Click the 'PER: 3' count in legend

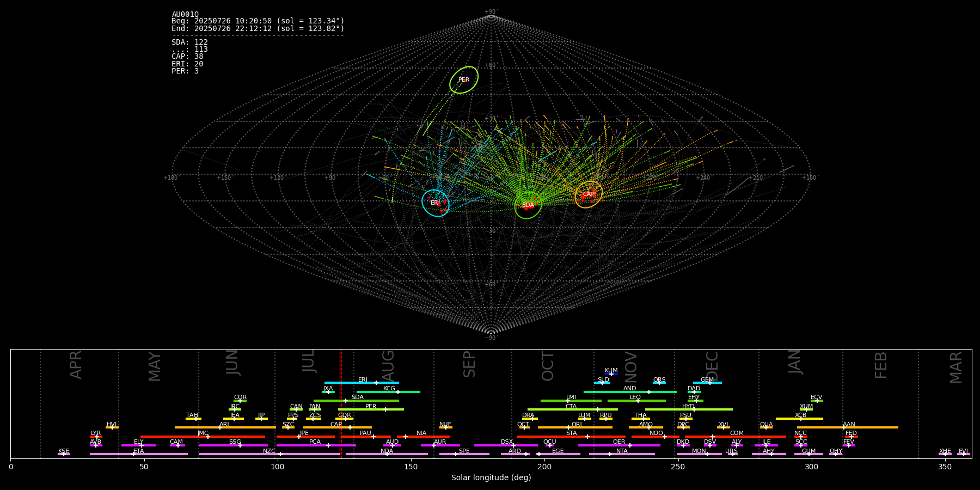[185, 71]
